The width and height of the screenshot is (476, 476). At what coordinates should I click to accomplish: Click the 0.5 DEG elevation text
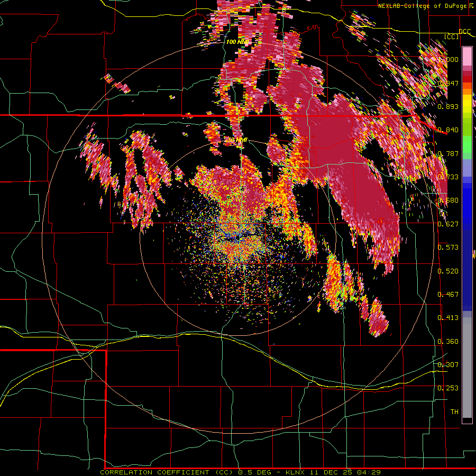click(255, 472)
